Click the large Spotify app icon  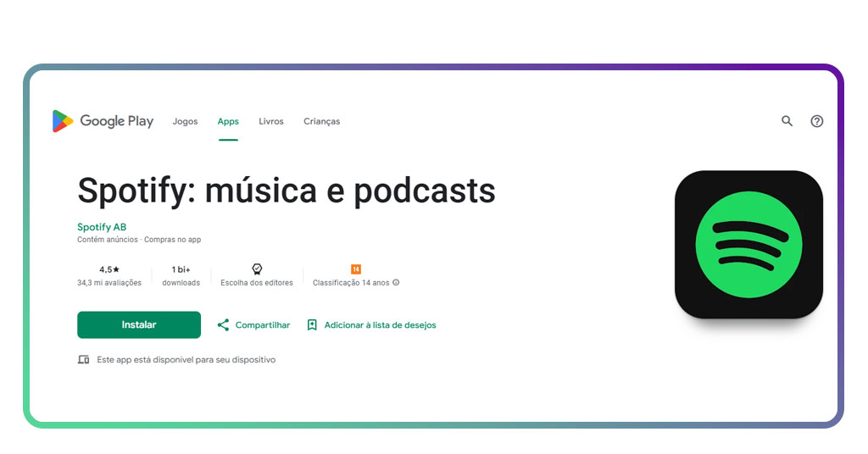click(748, 245)
